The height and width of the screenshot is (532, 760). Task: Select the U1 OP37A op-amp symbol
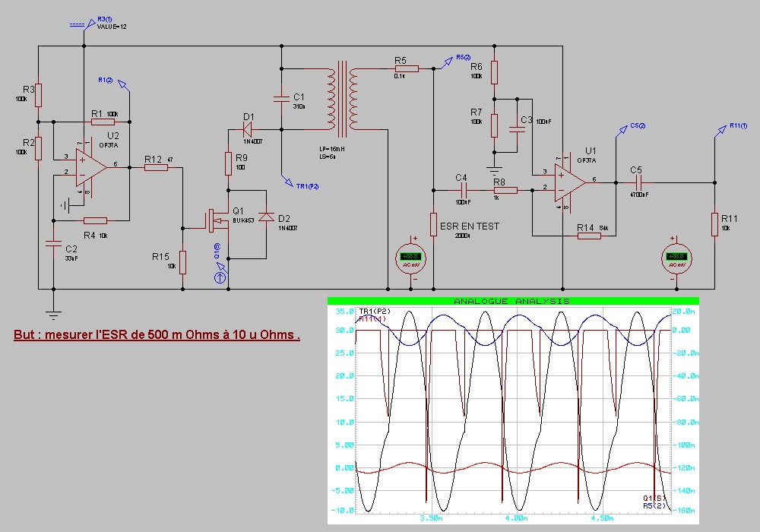click(568, 182)
